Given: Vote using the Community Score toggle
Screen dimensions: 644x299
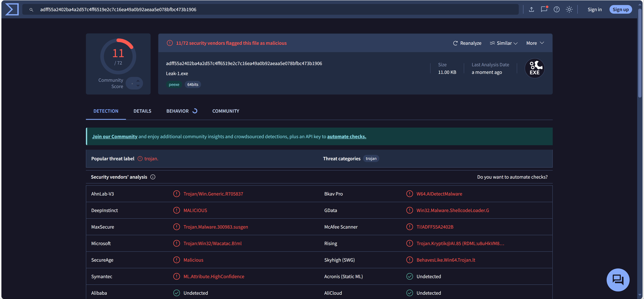Looking at the screenshot, I should point(135,83).
